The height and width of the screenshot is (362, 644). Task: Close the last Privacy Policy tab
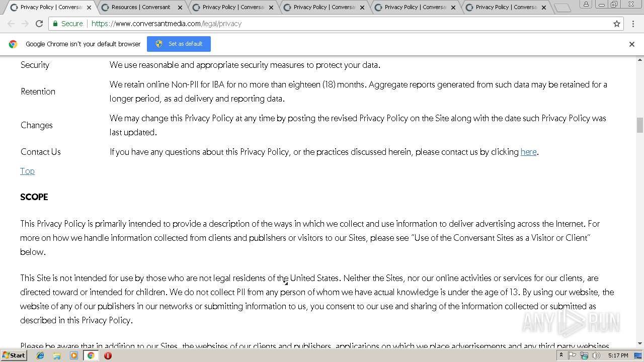(544, 8)
